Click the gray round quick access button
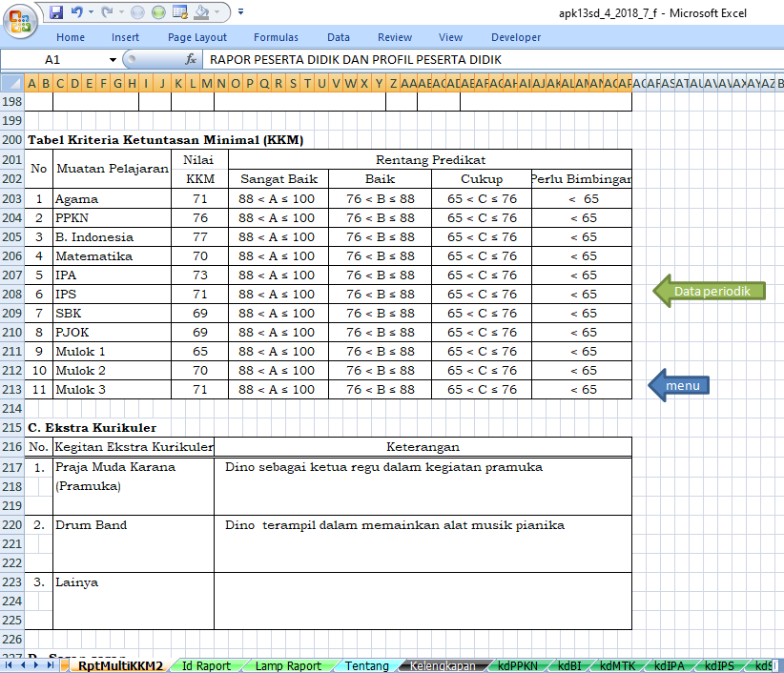Image resolution: width=784 pixels, height=673 pixels. click(137, 12)
